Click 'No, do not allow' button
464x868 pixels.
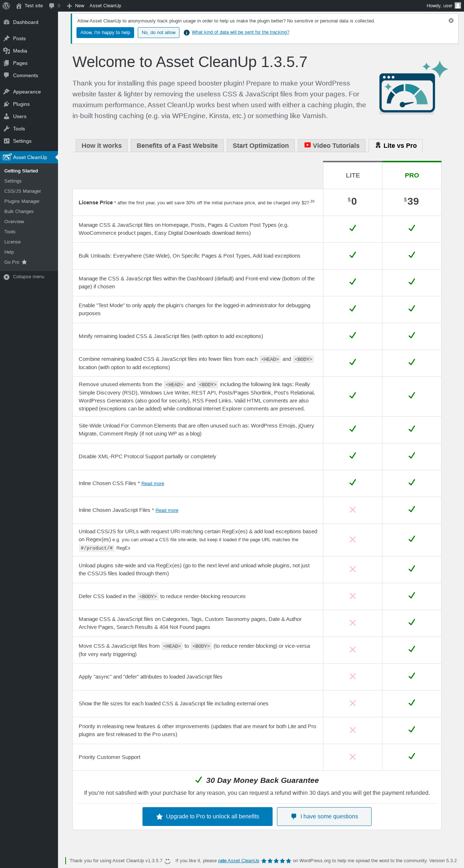(x=158, y=33)
